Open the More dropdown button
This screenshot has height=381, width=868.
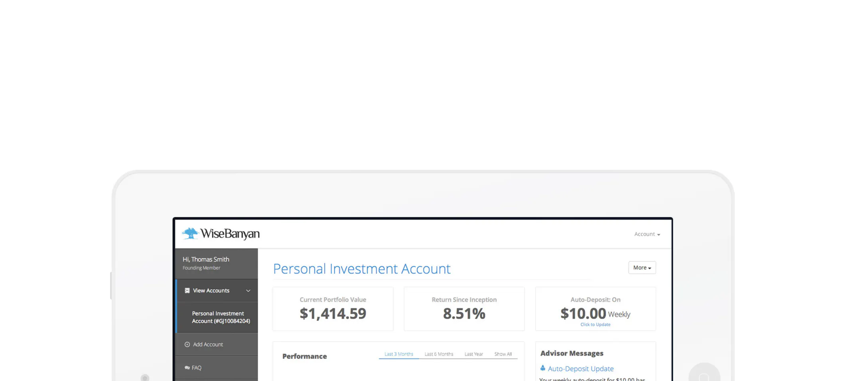(642, 267)
